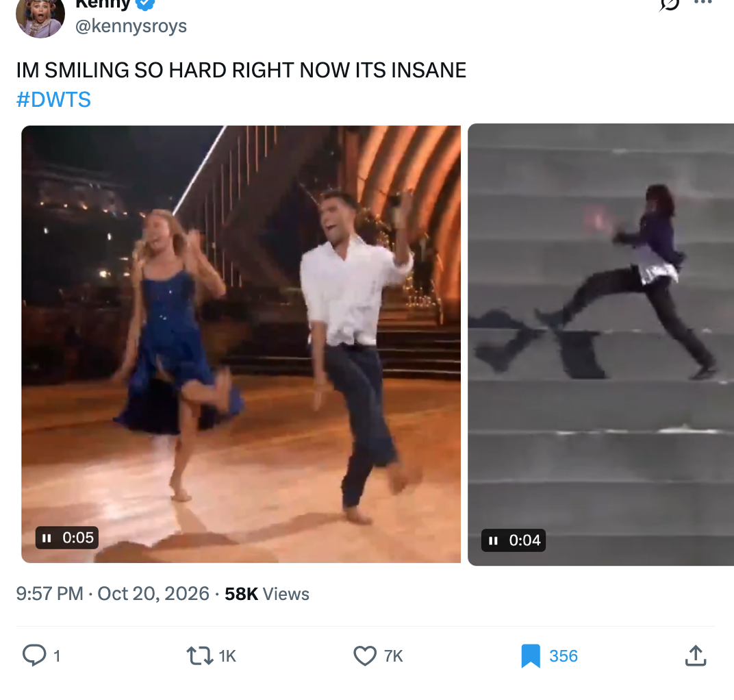Open the three-dot more options menu
Viewport: 734px width, 700px height.
[703, 2]
